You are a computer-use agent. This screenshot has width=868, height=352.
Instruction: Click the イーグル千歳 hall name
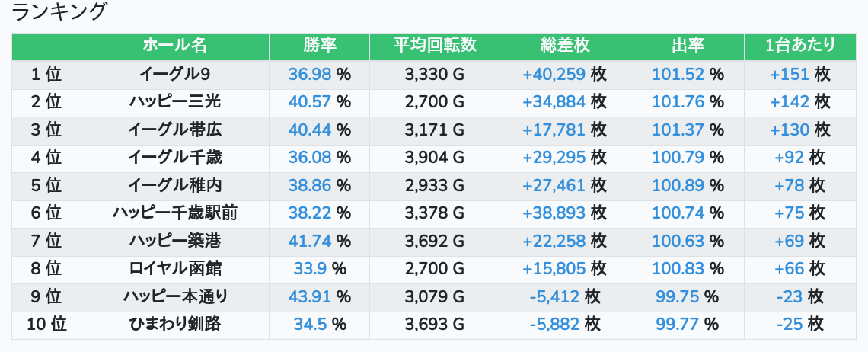174,157
